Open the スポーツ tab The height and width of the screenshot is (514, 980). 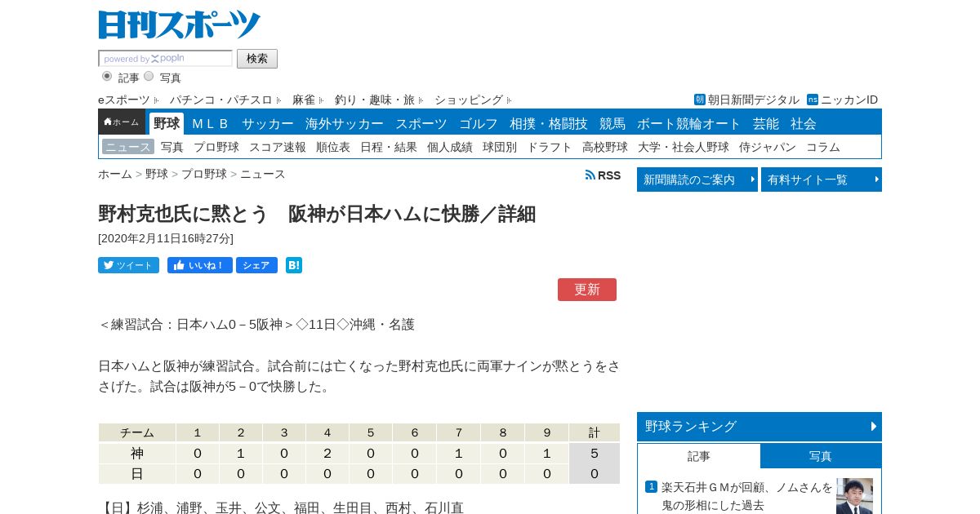click(x=421, y=124)
